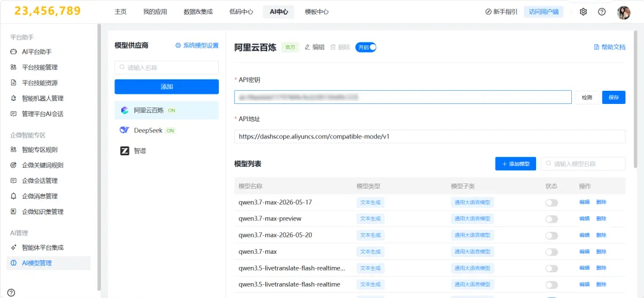Click 检测 button for API key
Viewport: 644px width, 298px height.
(x=587, y=97)
